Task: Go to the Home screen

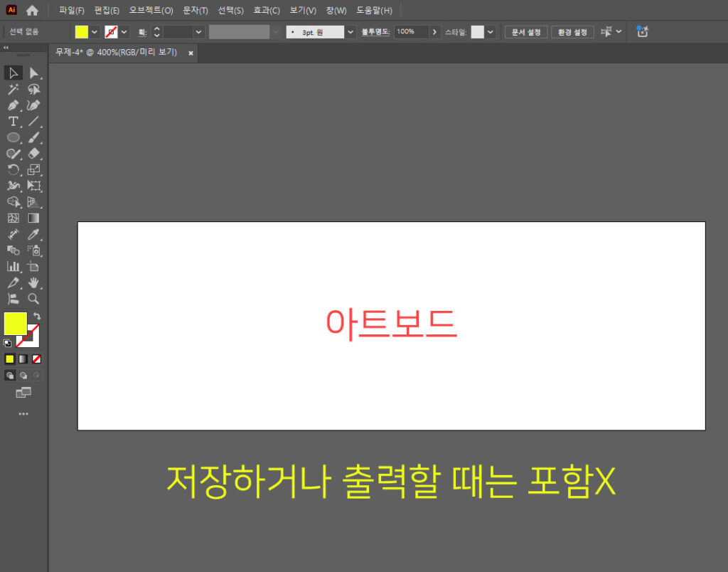Action: pos(32,10)
